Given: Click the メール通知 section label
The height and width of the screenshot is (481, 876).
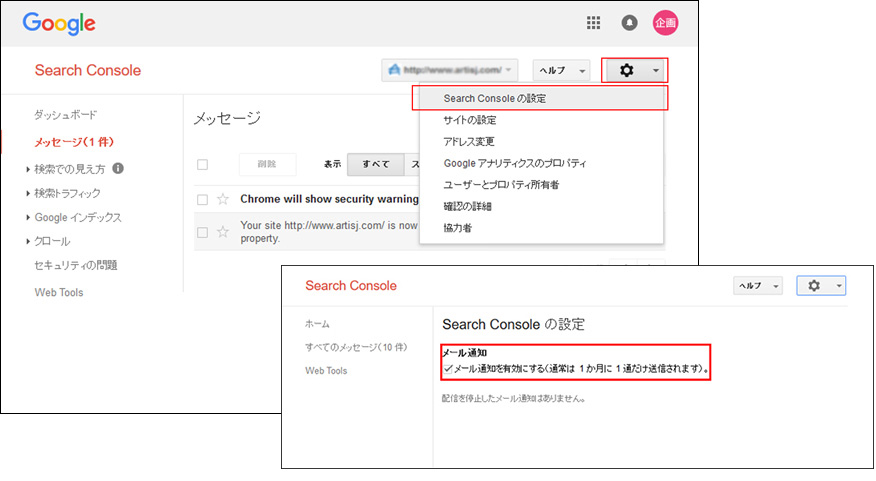Looking at the screenshot, I should pos(465,353).
